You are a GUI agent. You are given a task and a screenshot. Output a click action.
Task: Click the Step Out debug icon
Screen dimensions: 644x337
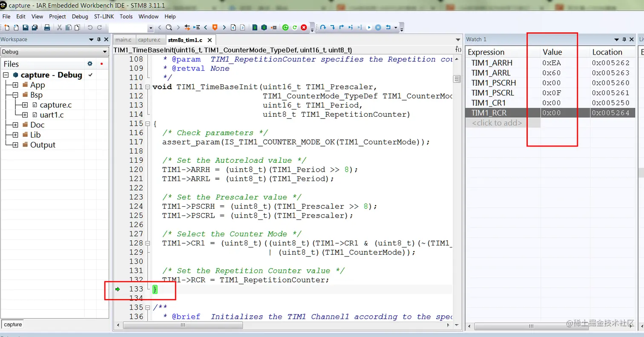click(342, 27)
